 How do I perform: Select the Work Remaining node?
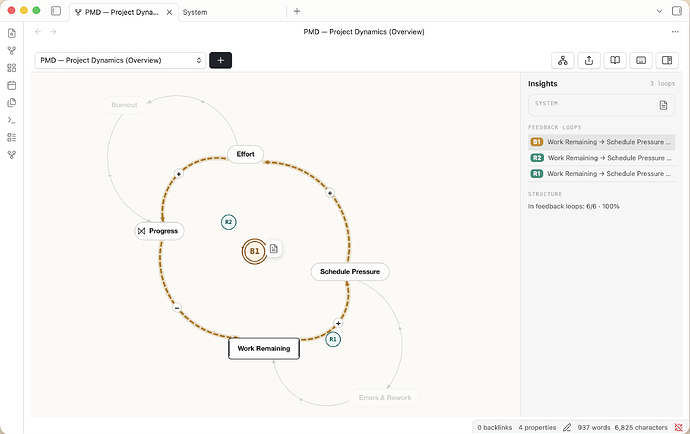point(264,348)
